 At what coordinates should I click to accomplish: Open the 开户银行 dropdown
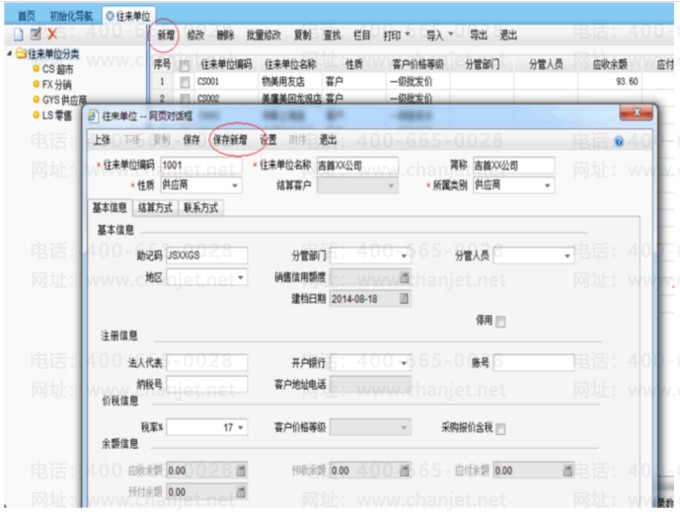[404, 362]
